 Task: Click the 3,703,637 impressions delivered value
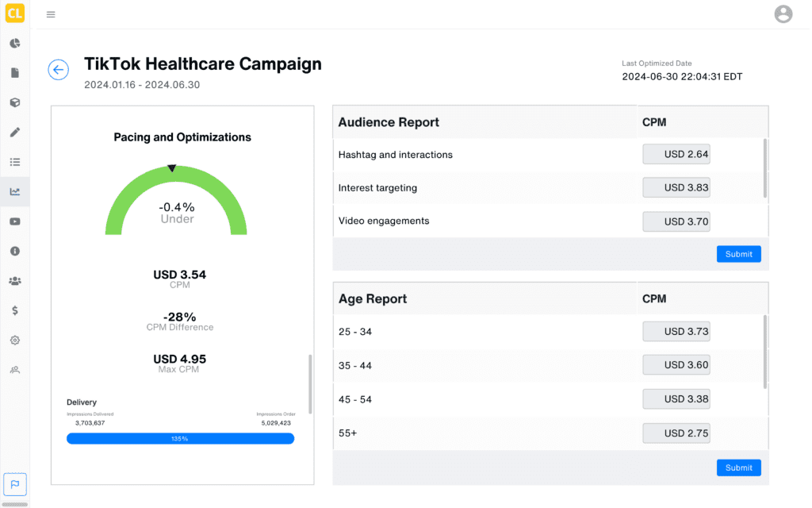[90, 423]
